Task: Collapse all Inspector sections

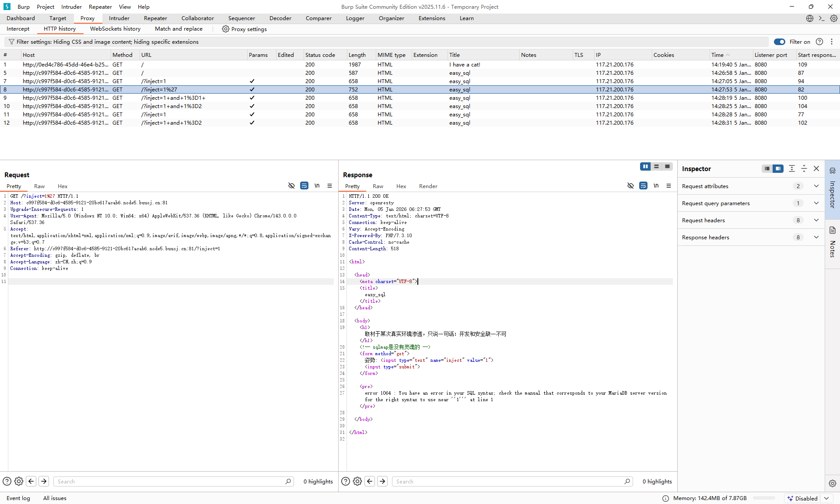Action: coord(804,169)
